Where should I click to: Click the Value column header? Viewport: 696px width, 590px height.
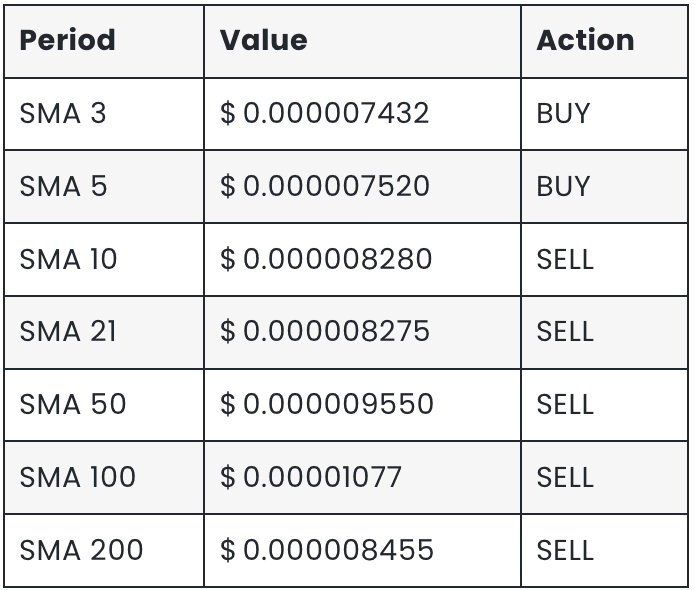pos(263,40)
